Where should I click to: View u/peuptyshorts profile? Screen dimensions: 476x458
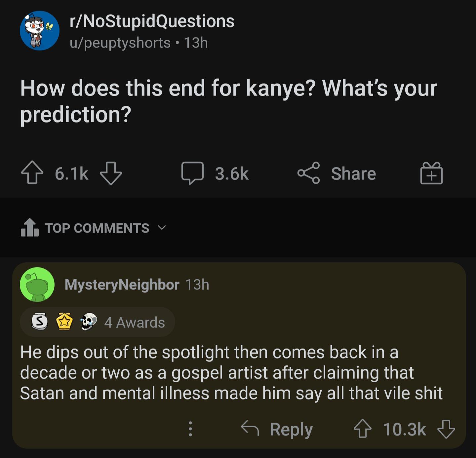click(x=120, y=43)
